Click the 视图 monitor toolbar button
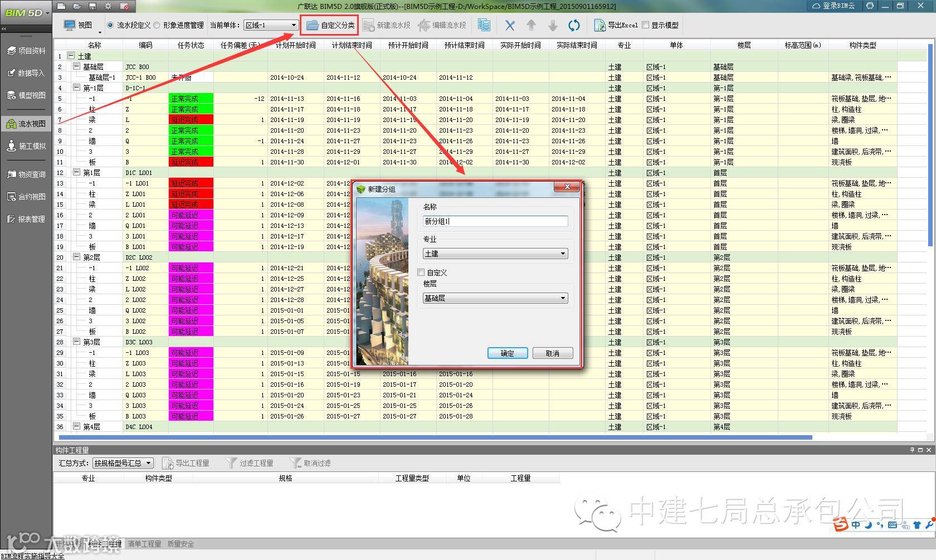 [x=78, y=25]
